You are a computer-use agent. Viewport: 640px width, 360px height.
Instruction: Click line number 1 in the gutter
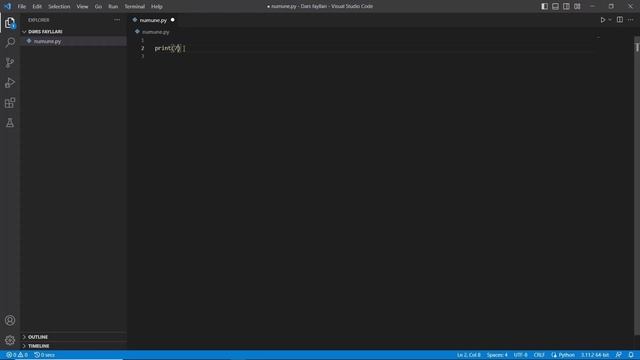(142, 40)
